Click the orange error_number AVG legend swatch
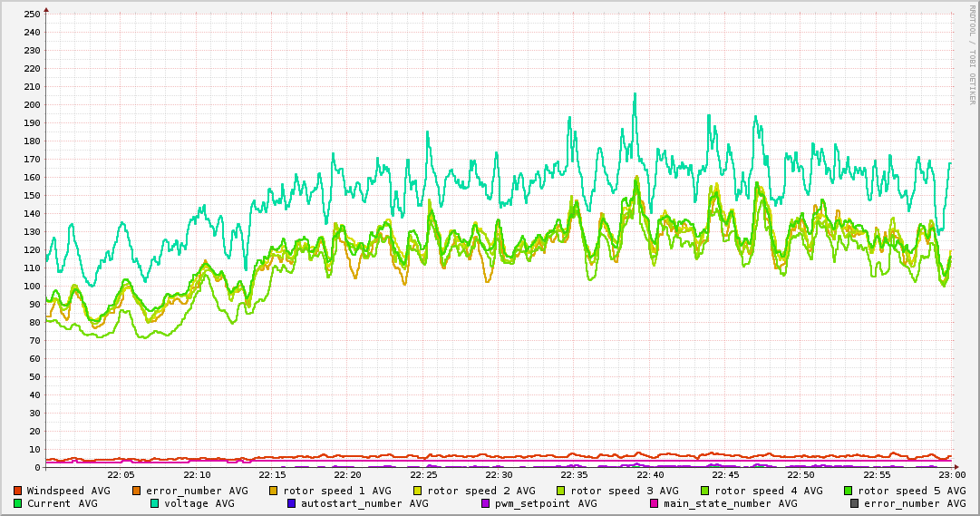The image size is (980, 516). (136, 491)
